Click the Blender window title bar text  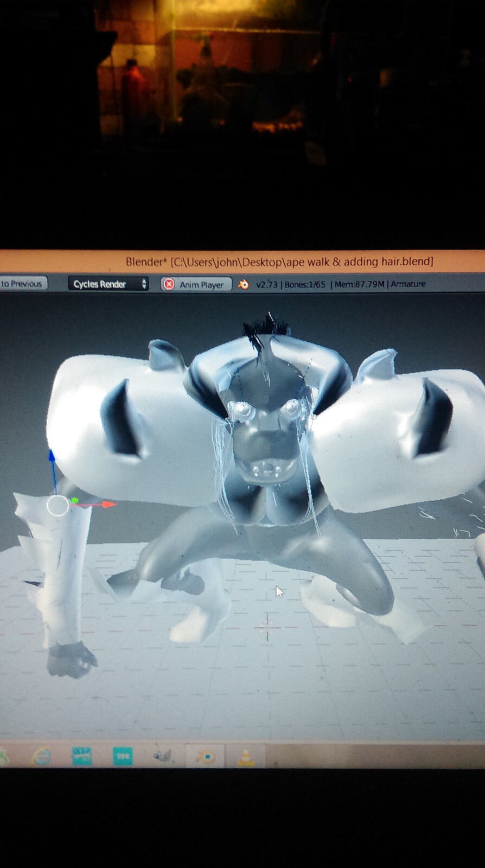[279, 261]
